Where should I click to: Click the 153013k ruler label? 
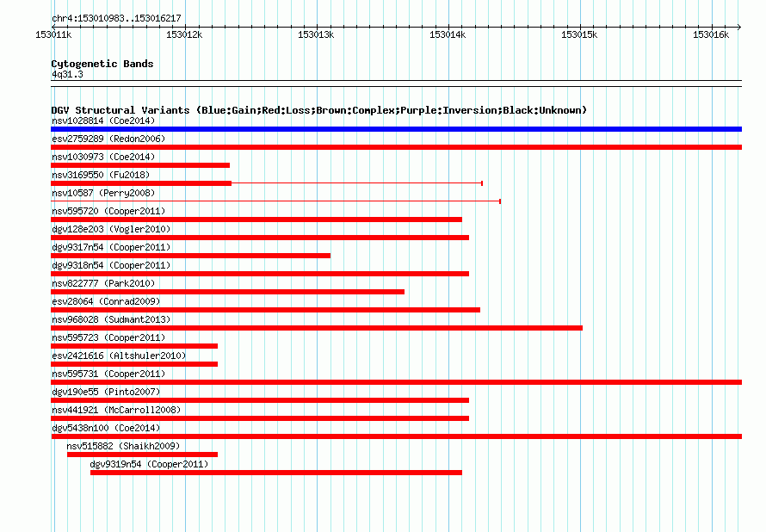pyautogui.click(x=316, y=34)
